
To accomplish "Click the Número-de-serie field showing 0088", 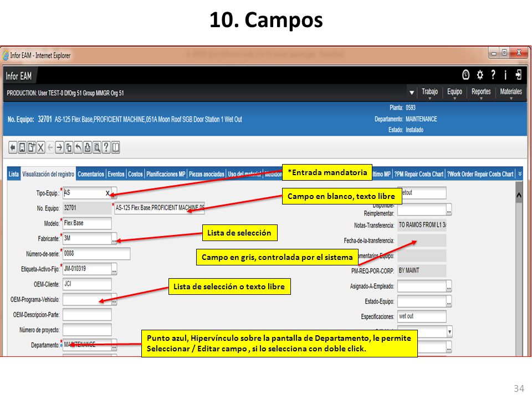I will [x=96, y=254].
